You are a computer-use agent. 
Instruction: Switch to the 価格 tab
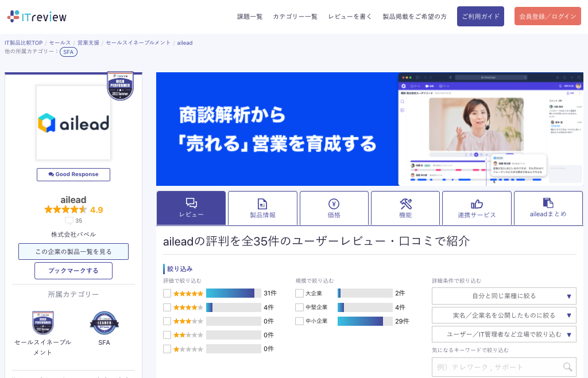(334, 208)
